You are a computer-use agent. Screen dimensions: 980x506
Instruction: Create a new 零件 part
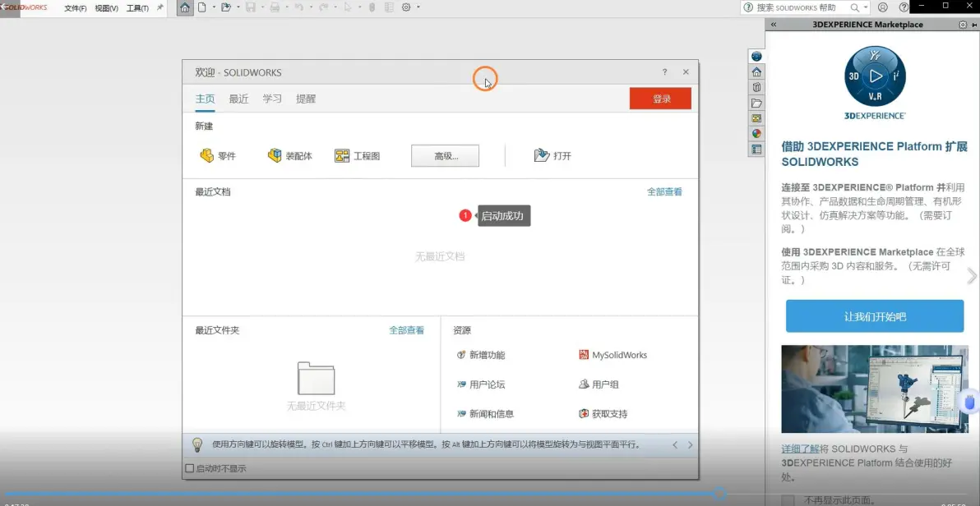click(218, 156)
